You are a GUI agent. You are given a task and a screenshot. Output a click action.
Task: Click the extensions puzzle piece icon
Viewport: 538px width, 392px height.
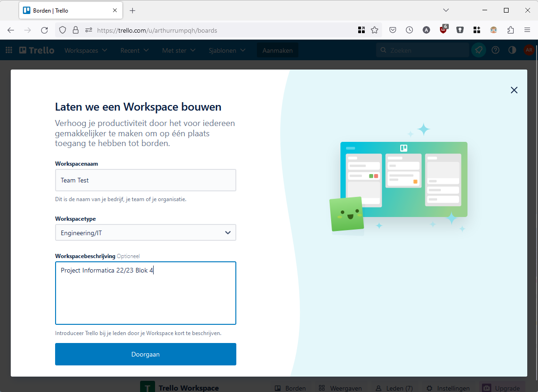pyautogui.click(x=510, y=30)
